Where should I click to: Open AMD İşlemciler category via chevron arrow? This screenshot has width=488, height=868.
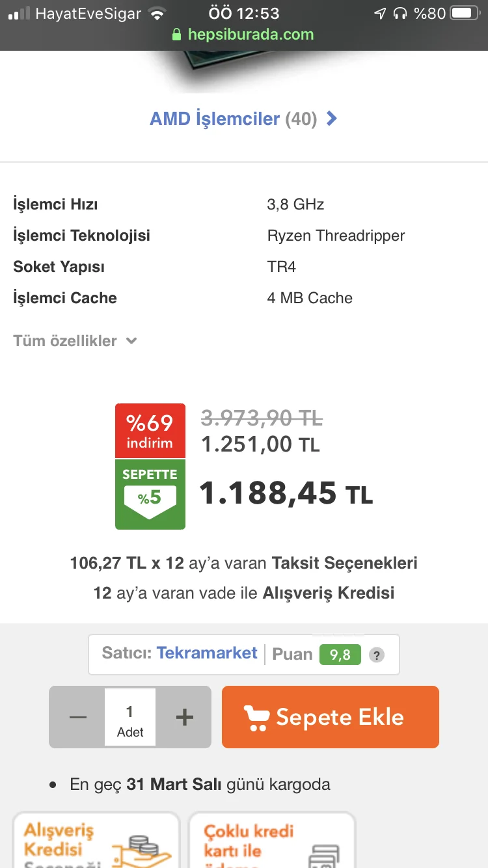coord(331,118)
